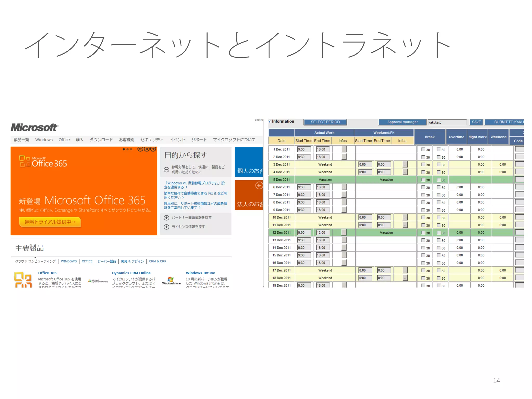Image resolution: width=532 pixels, height=399 pixels.
Task: Check the 60-minute break box for 2 Dec 2011
Action: (438, 157)
